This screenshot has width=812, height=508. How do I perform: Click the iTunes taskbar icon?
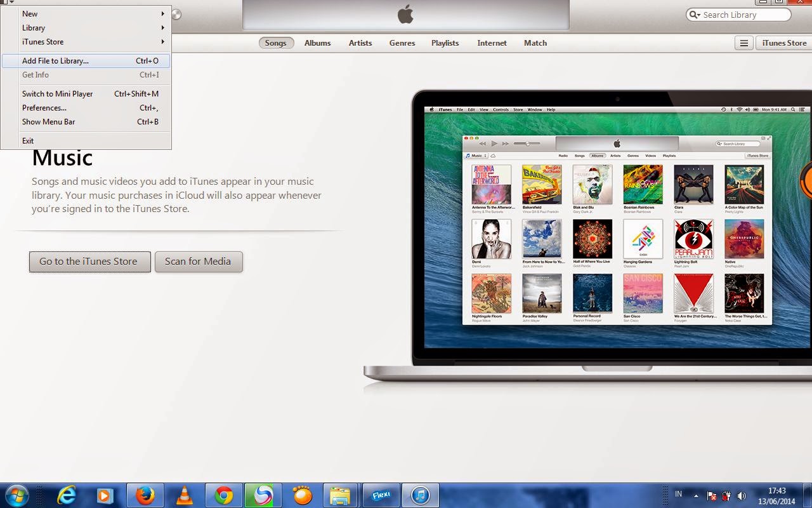click(x=420, y=495)
